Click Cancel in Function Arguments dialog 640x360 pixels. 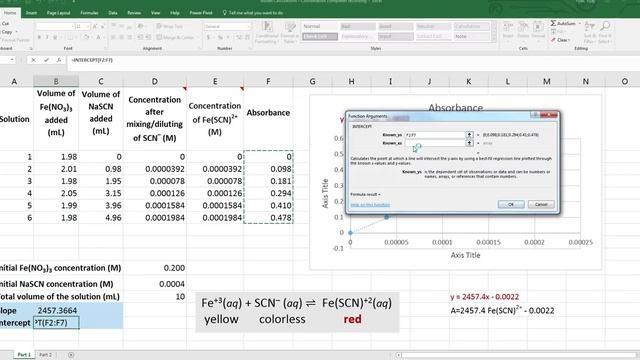tap(541, 204)
